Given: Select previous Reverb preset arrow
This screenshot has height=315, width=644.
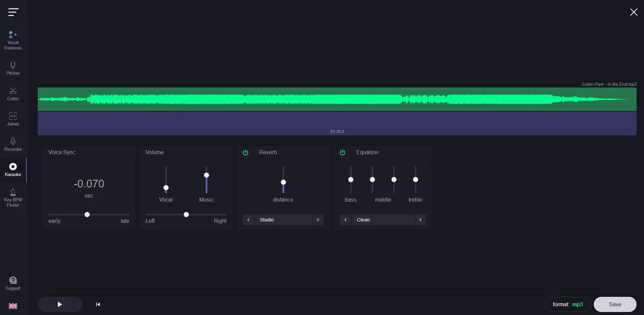Looking at the screenshot, I should 248,220.
